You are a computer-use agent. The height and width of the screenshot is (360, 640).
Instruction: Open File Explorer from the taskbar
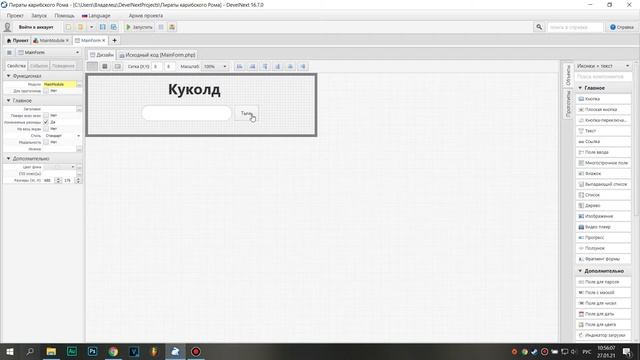[51, 351]
